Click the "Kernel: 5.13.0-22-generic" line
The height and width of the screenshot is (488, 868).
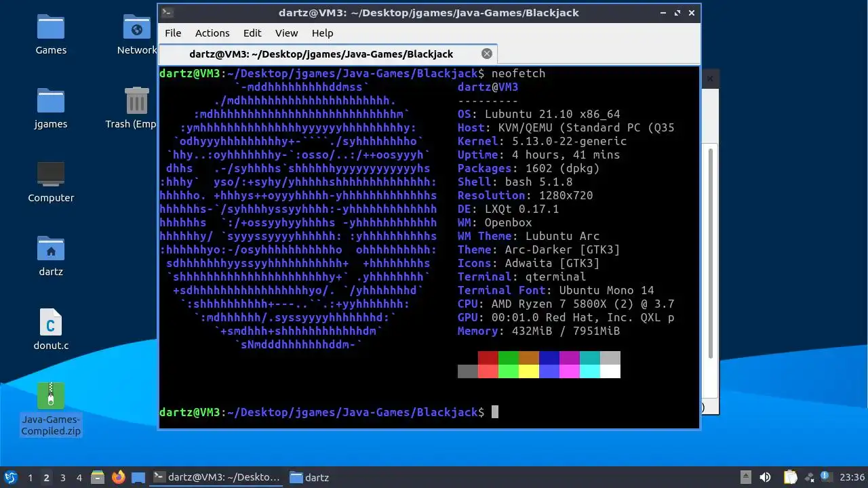(542, 141)
